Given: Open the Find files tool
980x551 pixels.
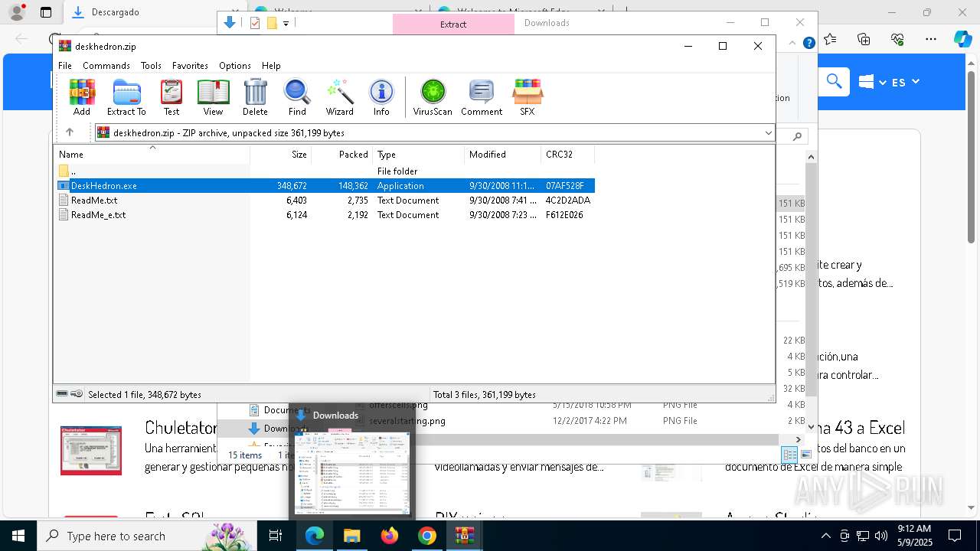Looking at the screenshot, I should tap(297, 97).
